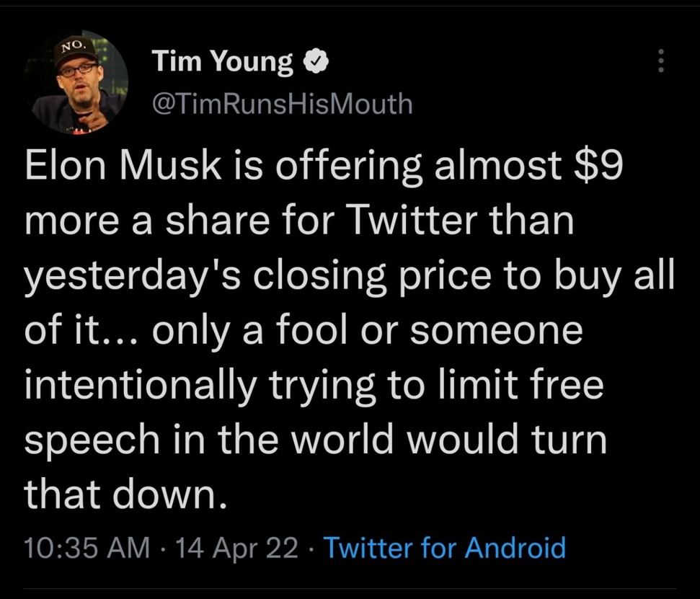
Task: Click the phrase speech in the world
Action: tap(209, 439)
